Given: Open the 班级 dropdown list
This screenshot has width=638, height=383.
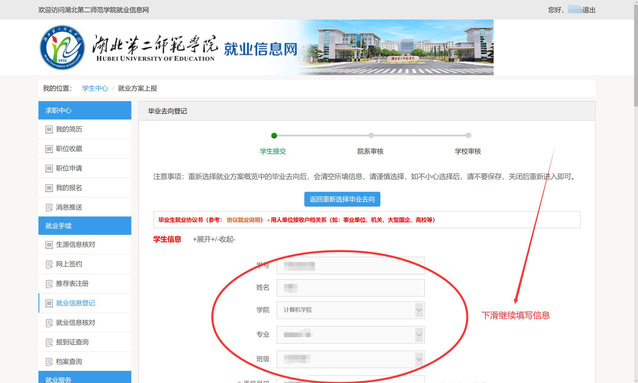Looking at the screenshot, I should pos(350,359).
